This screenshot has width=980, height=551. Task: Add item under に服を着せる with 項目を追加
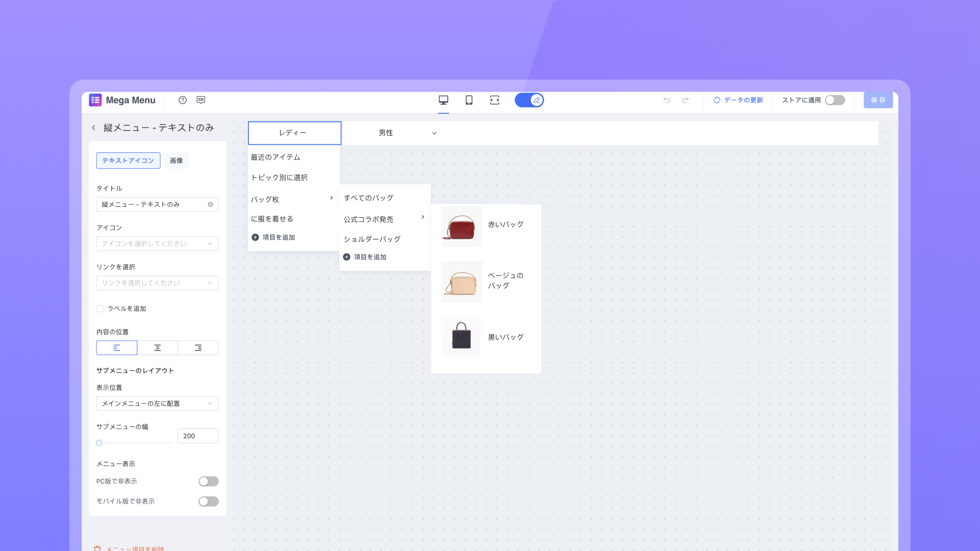[274, 237]
